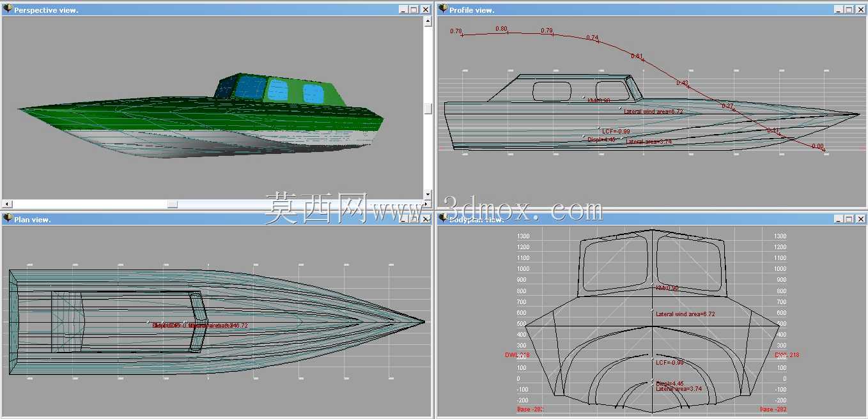868x419 pixels.
Task: Click the 0.27 value on the profile curve
Action: 727,106
